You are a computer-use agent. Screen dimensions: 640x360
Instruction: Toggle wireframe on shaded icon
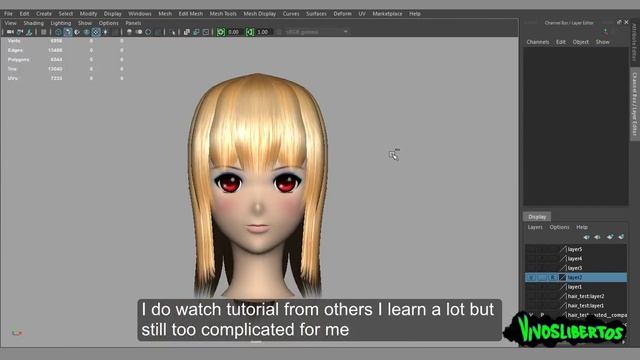[x=87, y=32]
